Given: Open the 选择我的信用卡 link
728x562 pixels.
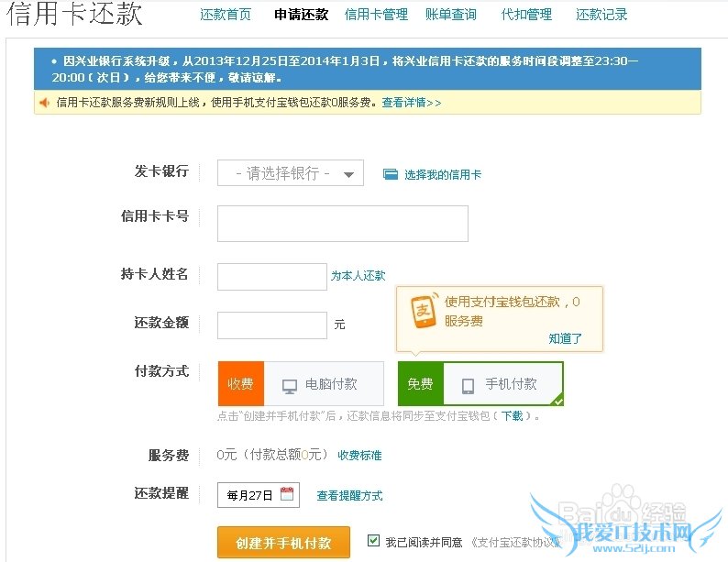Looking at the screenshot, I should click(x=443, y=174).
